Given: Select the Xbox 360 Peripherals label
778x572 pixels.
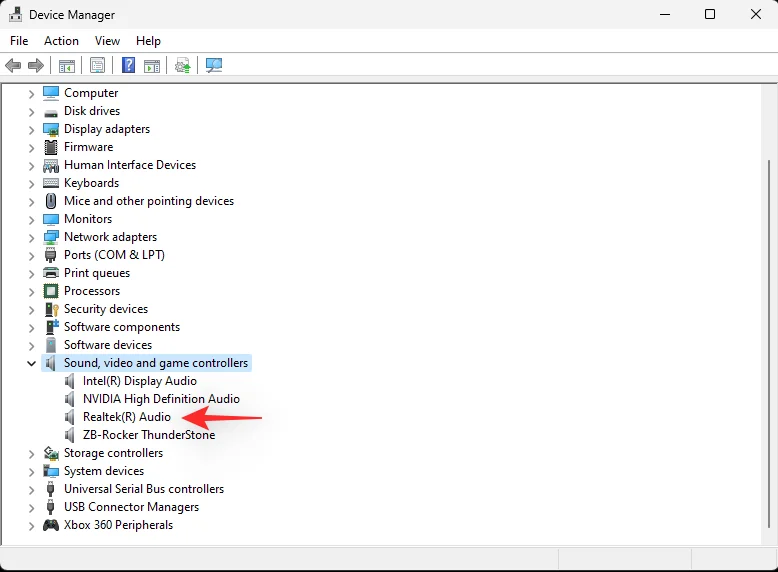Looking at the screenshot, I should [118, 525].
